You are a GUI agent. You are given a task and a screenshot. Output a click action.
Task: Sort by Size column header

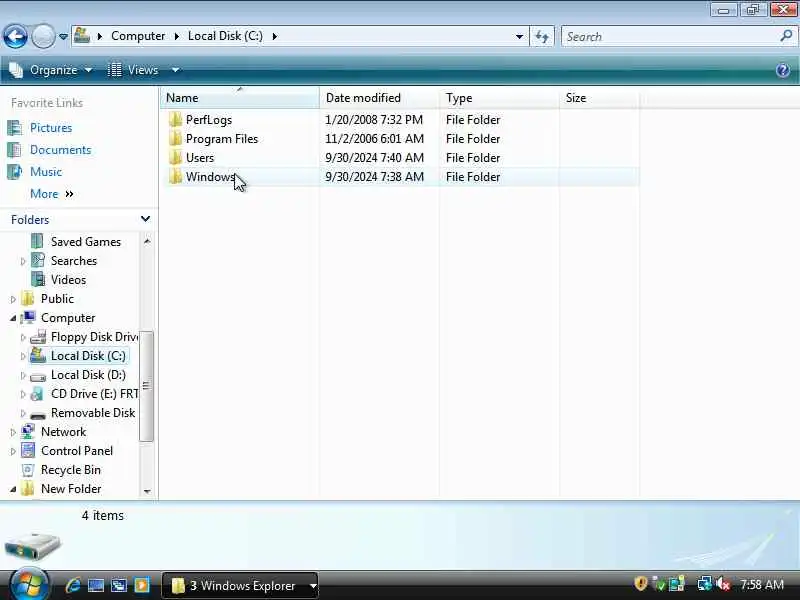pos(599,97)
